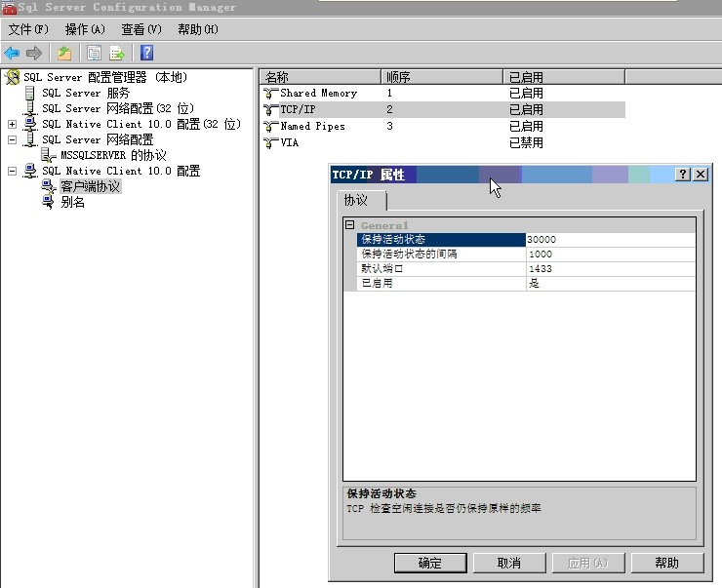This screenshot has width=722, height=588.
Task: Click the TCP/IP row 已启用 status
Action: click(x=526, y=109)
